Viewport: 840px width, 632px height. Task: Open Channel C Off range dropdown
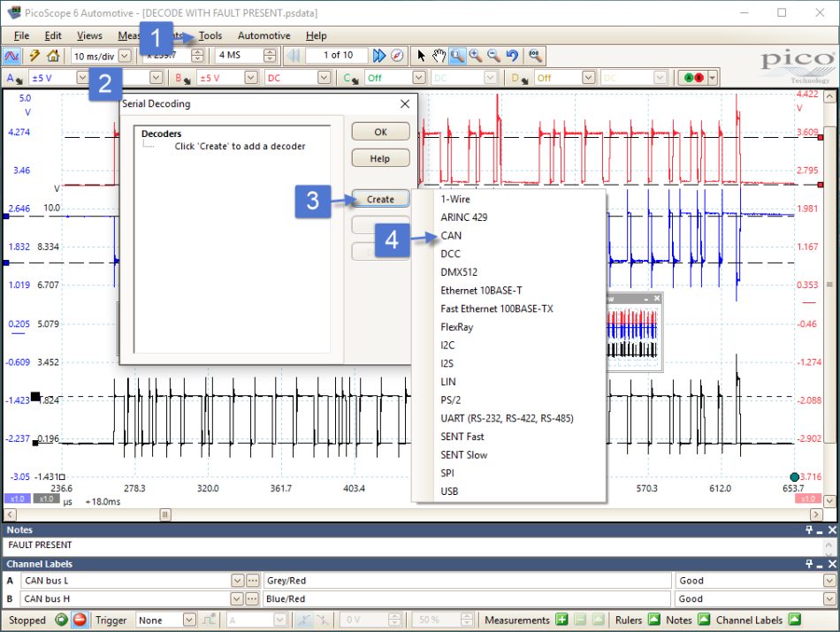pos(419,78)
